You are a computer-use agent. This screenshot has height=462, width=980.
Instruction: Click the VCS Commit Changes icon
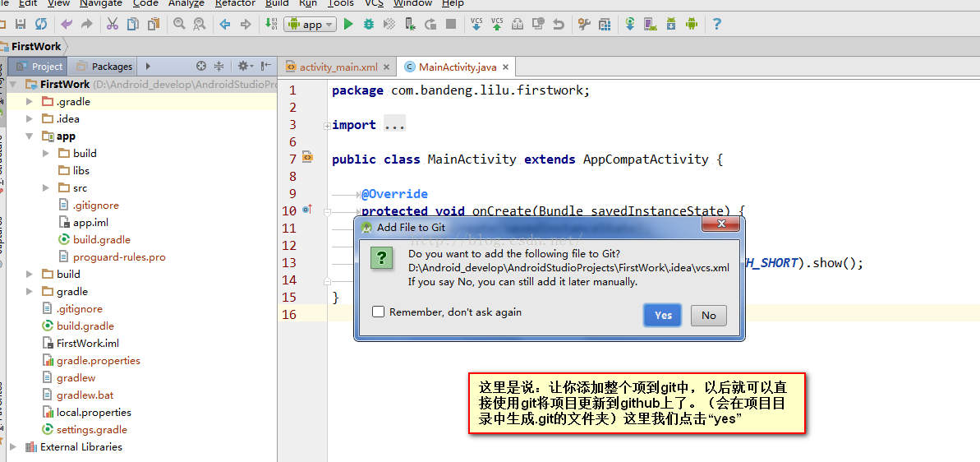click(497, 25)
